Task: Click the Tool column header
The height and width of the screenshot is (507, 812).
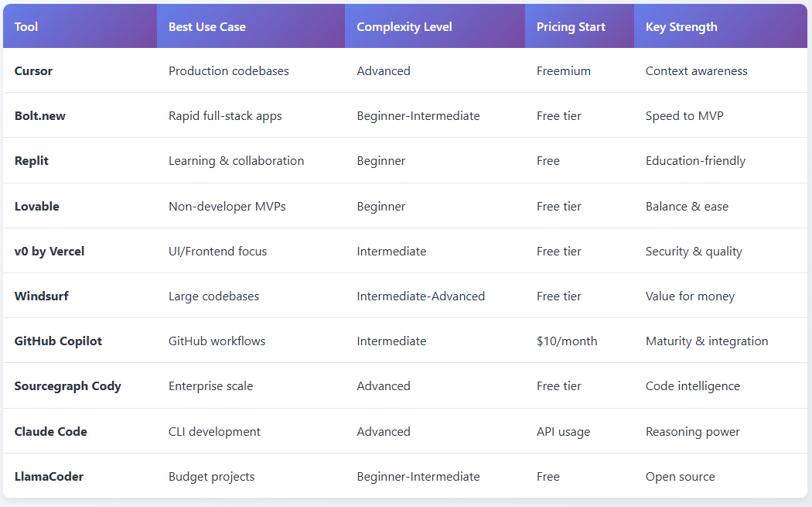Action: [26, 27]
